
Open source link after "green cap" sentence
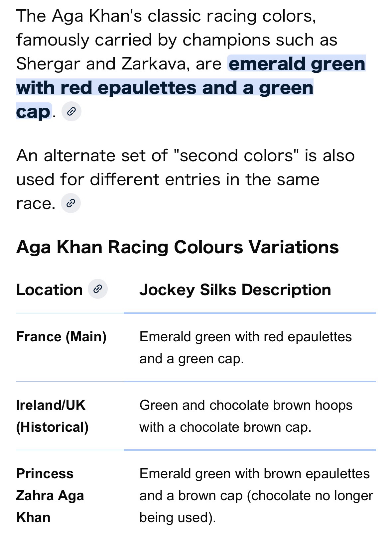tap(71, 112)
